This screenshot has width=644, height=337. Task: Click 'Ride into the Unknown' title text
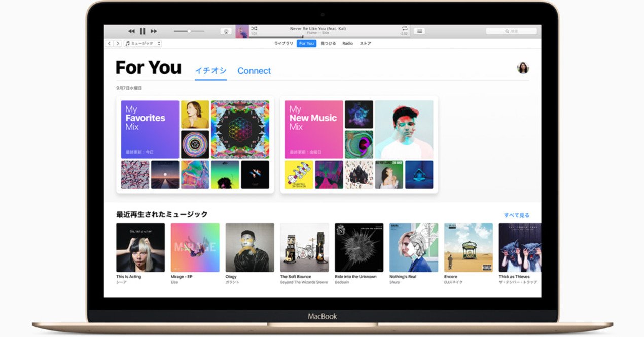click(355, 277)
